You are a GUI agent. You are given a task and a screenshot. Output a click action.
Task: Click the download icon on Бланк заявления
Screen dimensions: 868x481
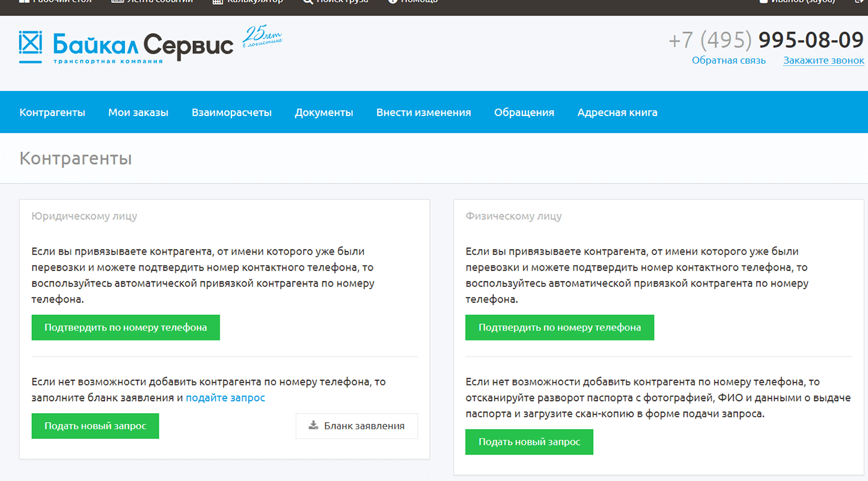point(313,426)
